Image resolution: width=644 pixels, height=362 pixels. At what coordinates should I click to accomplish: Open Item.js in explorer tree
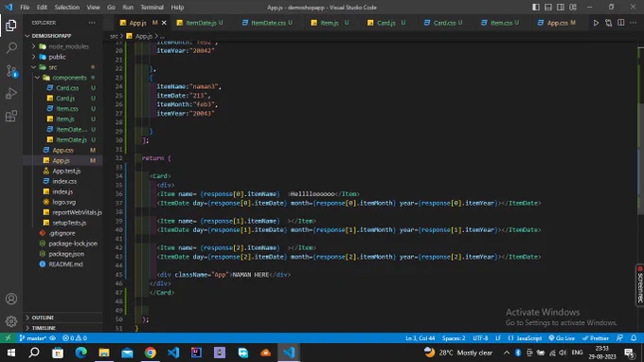pyautogui.click(x=65, y=119)
